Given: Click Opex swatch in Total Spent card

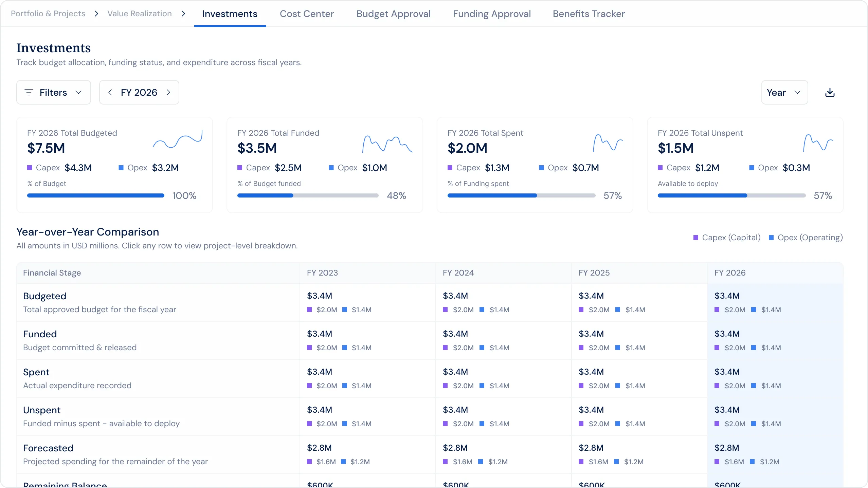Looking at the screenshot, I should point(541,168).
